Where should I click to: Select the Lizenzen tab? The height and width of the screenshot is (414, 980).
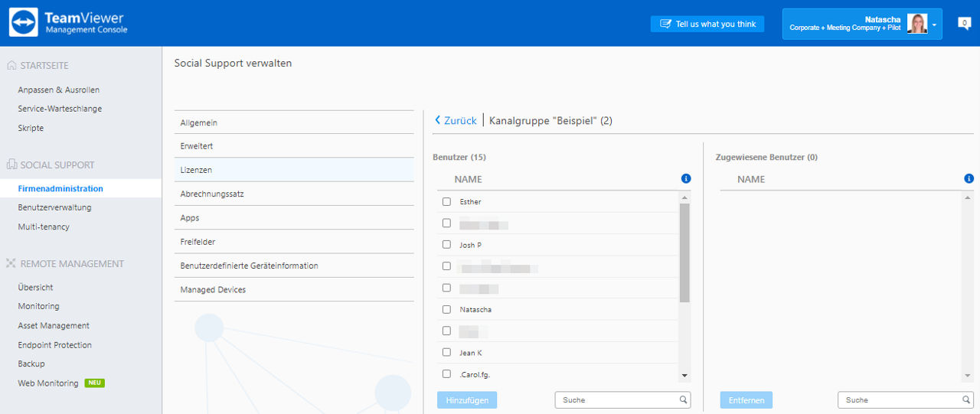[294, 169]
